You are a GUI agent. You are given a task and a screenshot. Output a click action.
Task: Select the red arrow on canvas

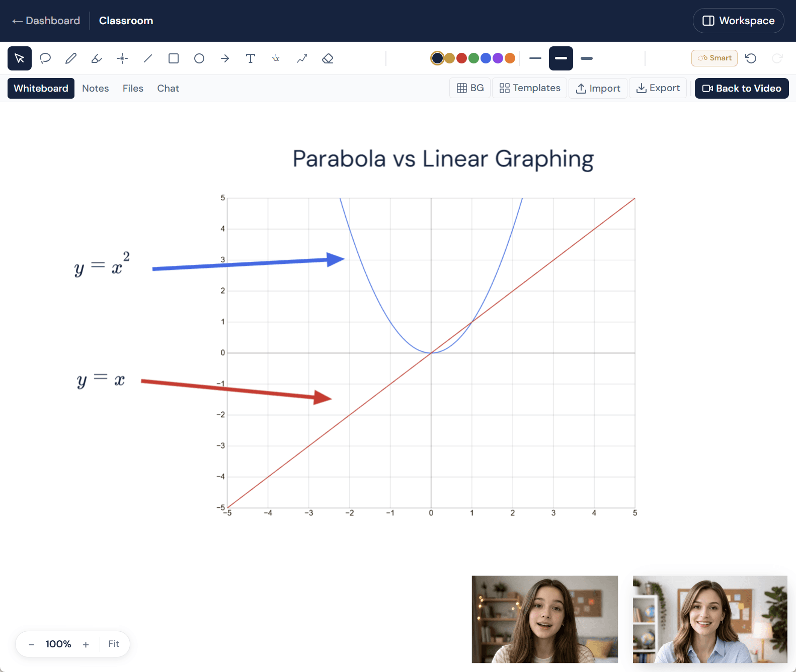(x=236, y=391)
